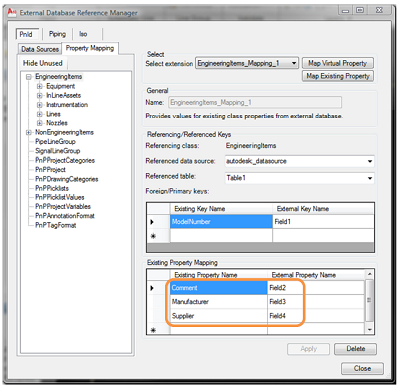Select the Comment property cell
Image resolution: width=400 pixels, height=387 pixels.
[218, 288]
